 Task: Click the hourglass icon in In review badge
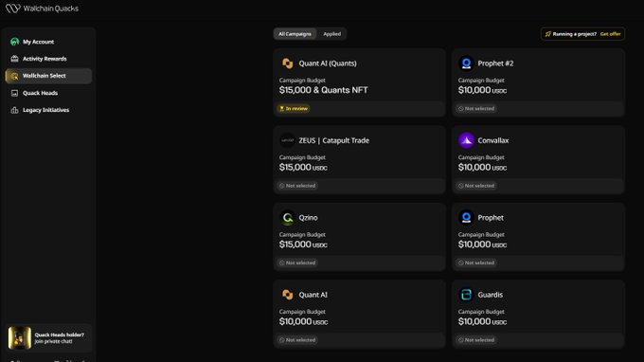point(282,108)
